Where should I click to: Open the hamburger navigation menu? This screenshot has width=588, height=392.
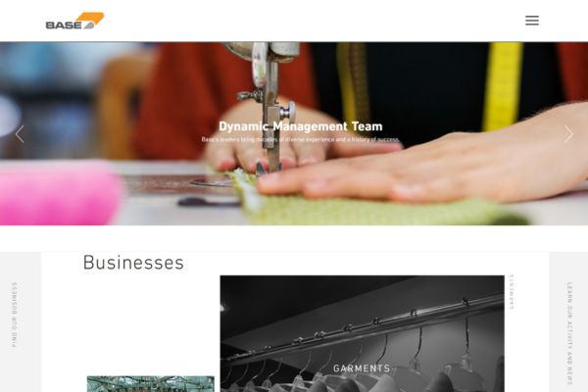(x=532, y=21)
